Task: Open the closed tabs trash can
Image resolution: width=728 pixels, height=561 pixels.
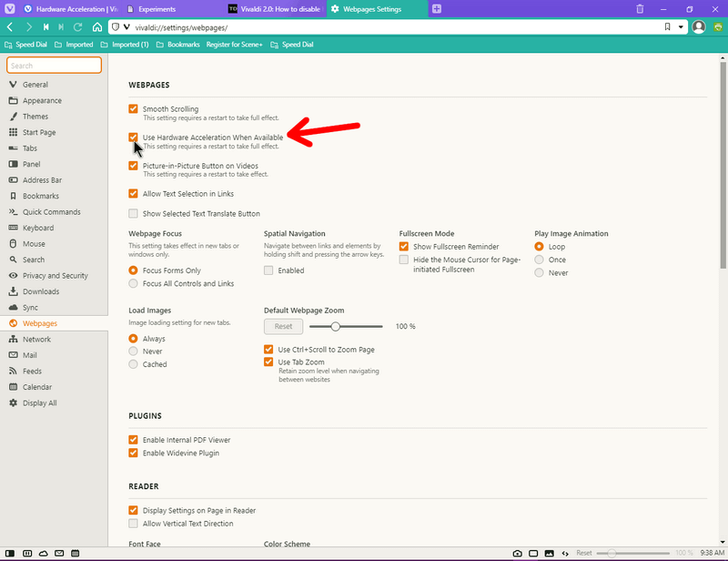Action: tap(640, 9)
